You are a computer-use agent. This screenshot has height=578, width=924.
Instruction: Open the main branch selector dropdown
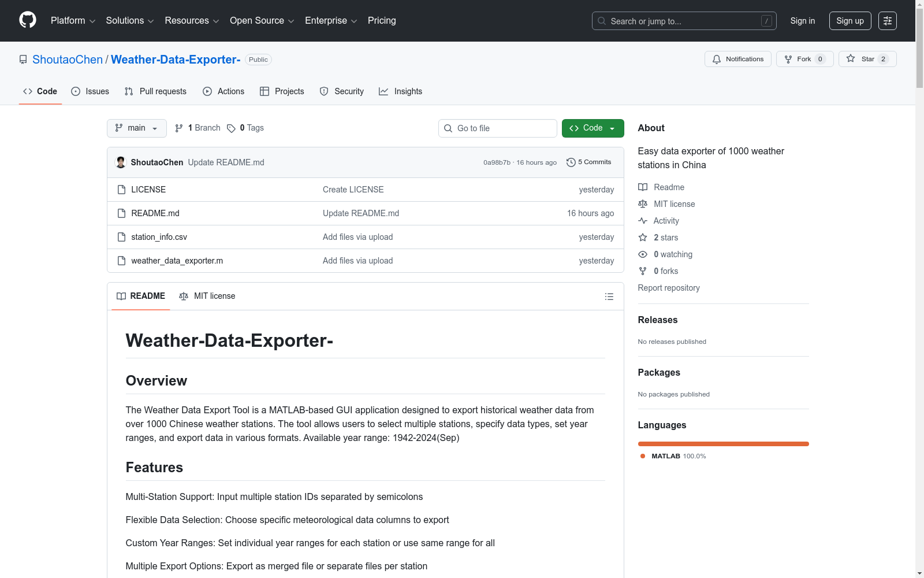click(137, 128)
